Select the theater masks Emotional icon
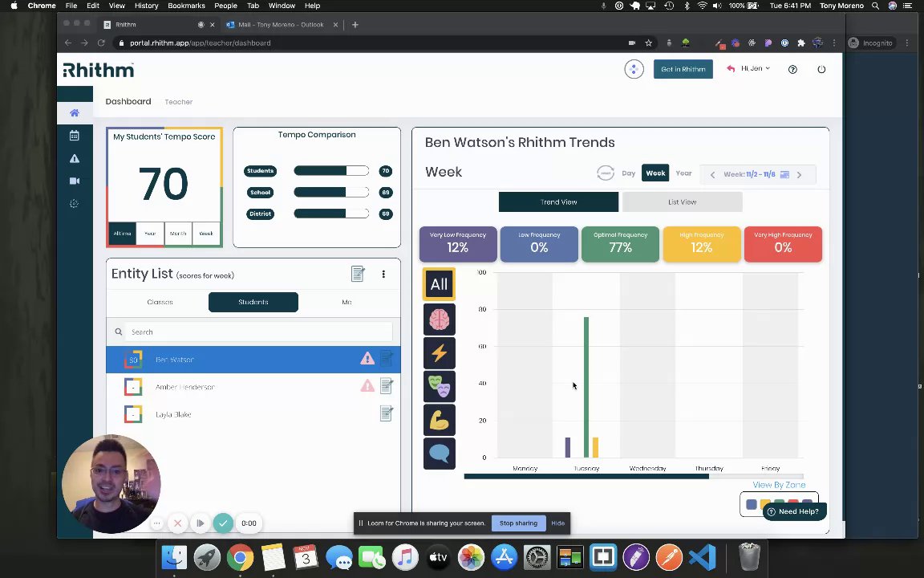The image size is (924, 578). [x=439, y=386]
